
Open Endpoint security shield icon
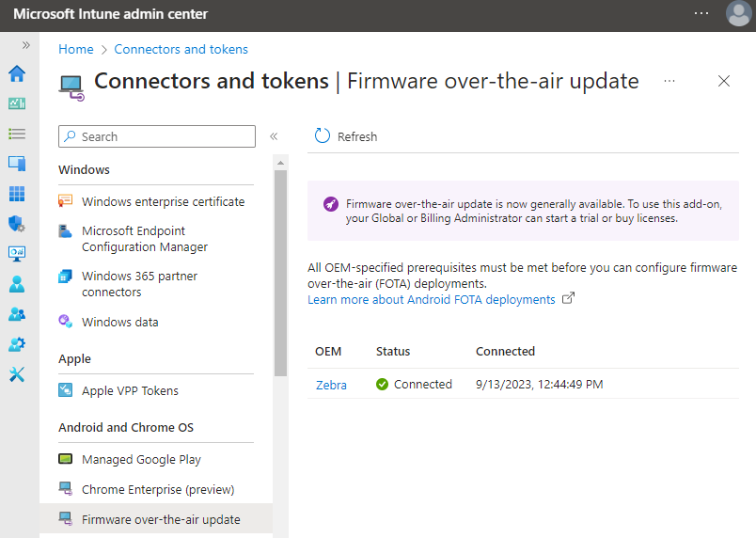[x=17, y=224]
